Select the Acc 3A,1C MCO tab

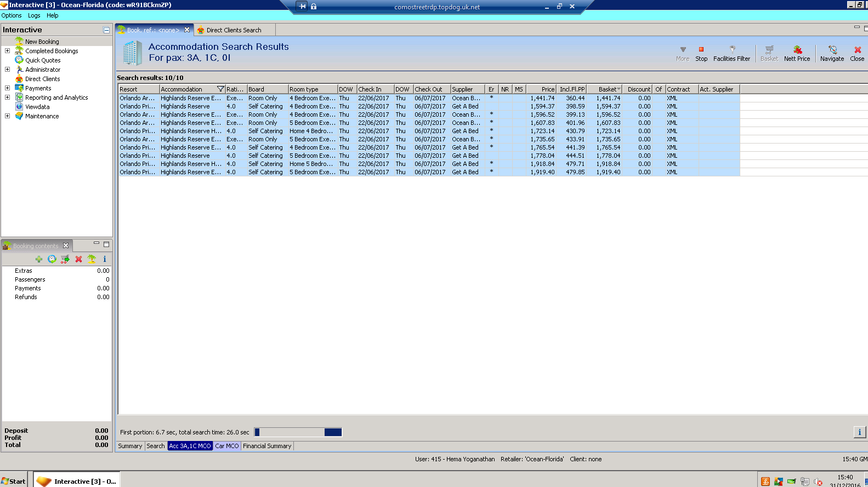click(x=190, y=446)
